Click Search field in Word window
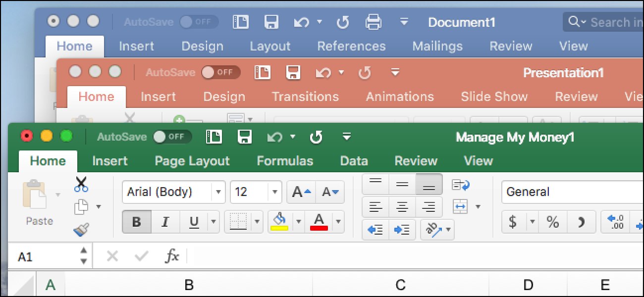Viewport: 644px width, 297px height. 603,22
